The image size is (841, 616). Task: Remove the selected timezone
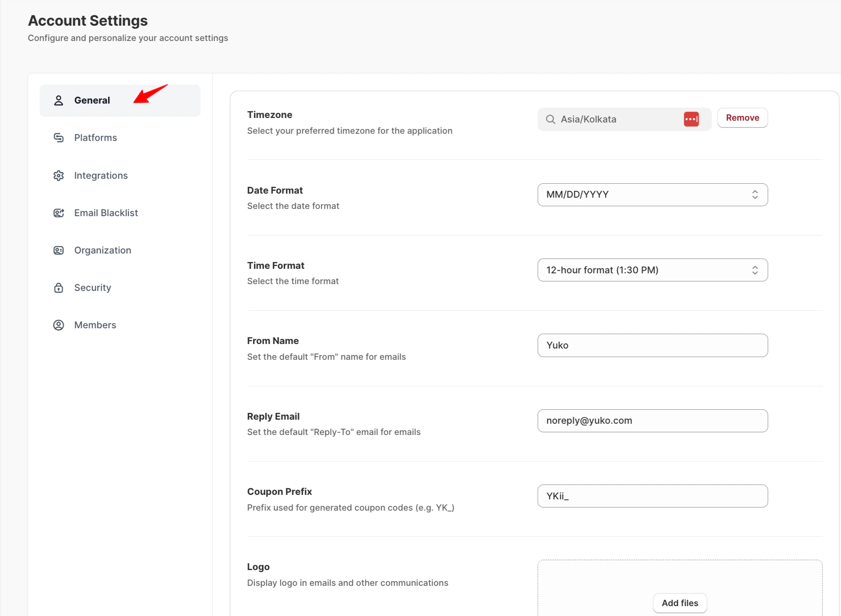pyautogui.click(x=742, y=118)
